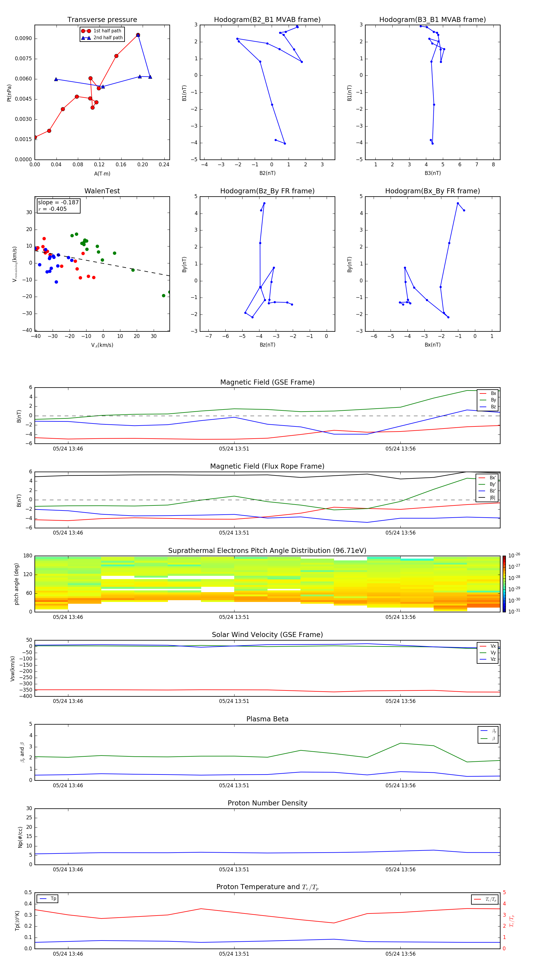
Task: Click the Bz' legend entry in the Flux Rope panel
Action: [x=487, y=491]
